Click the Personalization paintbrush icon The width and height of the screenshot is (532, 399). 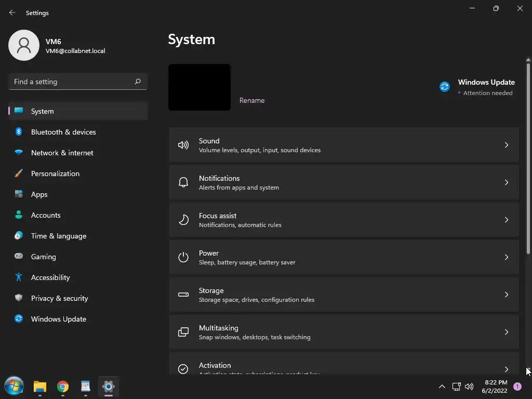tap(19, 174)
